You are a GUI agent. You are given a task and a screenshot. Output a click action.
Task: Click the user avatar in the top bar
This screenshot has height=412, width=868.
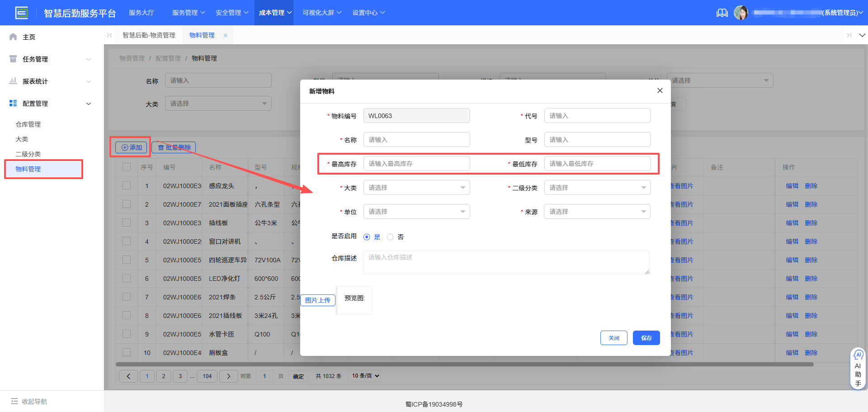coord(741,13)
